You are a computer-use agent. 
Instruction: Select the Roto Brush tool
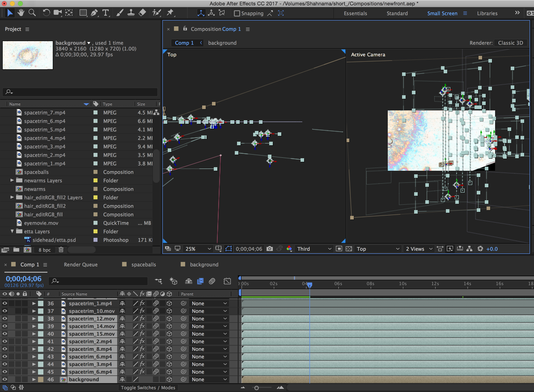pyautogui.click(x=157, y=13)
